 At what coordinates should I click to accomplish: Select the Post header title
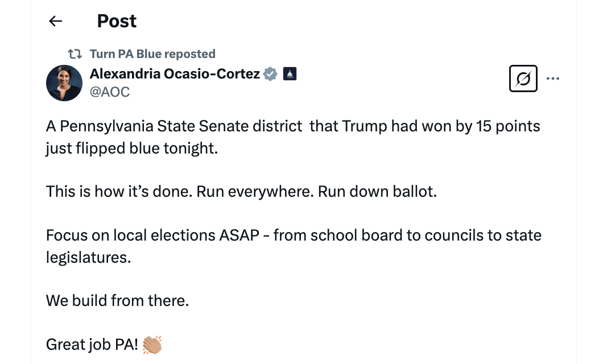pos(117,21)
